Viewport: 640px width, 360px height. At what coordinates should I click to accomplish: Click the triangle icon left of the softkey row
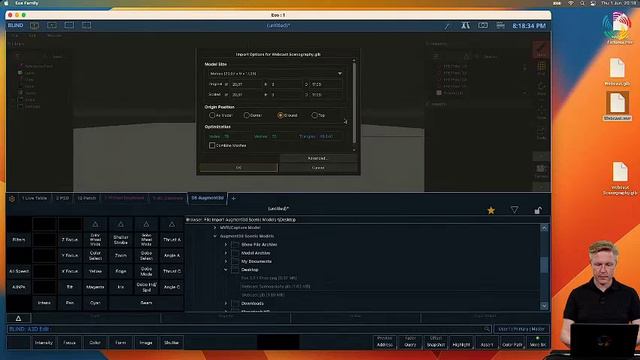[18, 318]
